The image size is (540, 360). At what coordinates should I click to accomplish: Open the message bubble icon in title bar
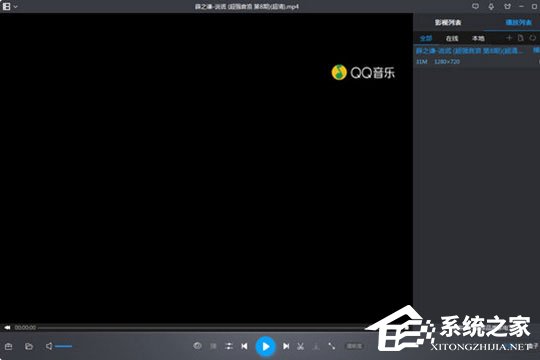pyautogui.click(x=475, y=6)
